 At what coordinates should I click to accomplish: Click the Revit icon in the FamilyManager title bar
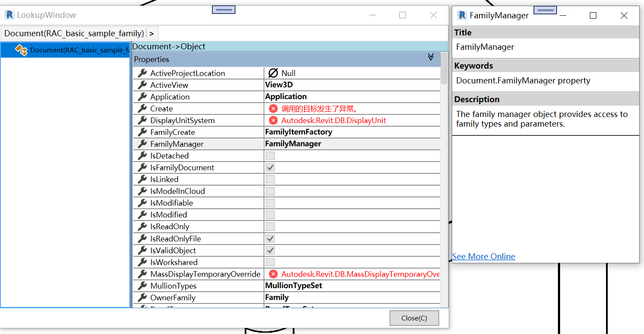[462, 15]
